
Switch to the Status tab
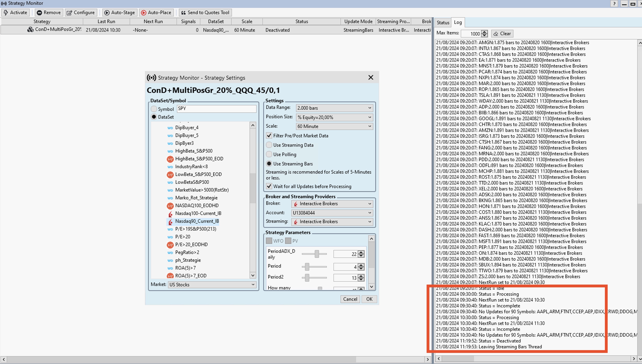pos(443,22)
